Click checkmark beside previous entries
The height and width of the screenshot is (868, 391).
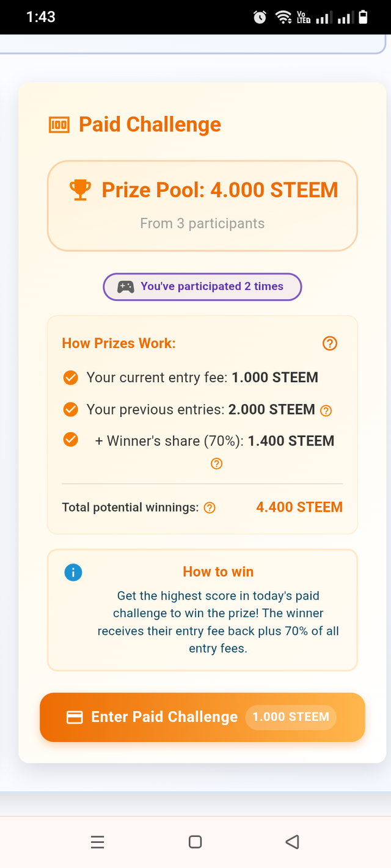click(x=71, y=410)
